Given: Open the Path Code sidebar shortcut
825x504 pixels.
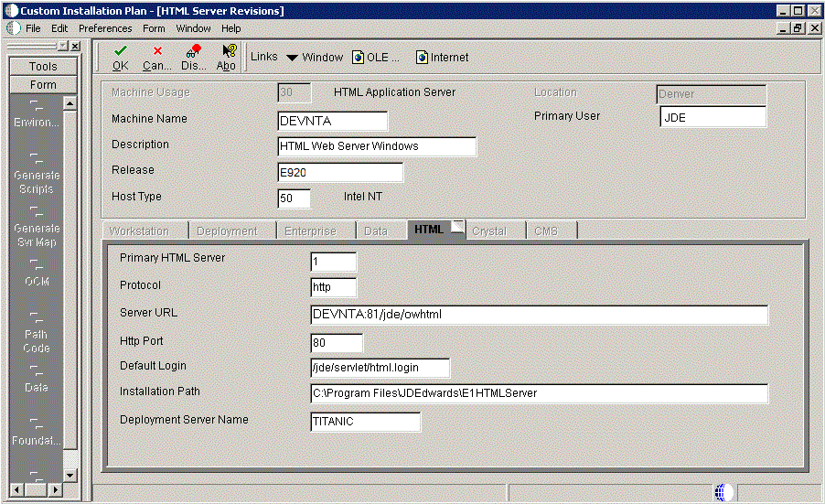Looking at the screenshot, I should [x=37, y=334].
